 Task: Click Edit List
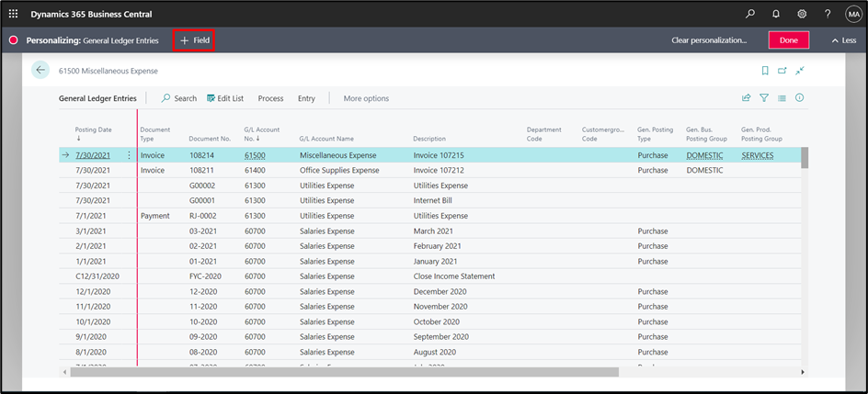pos(225,98)
